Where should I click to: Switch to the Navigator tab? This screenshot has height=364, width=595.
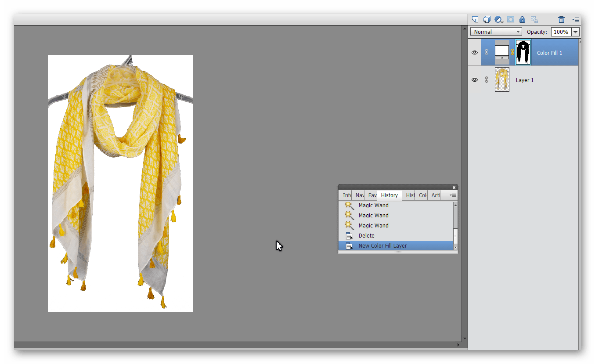point(359,195)
